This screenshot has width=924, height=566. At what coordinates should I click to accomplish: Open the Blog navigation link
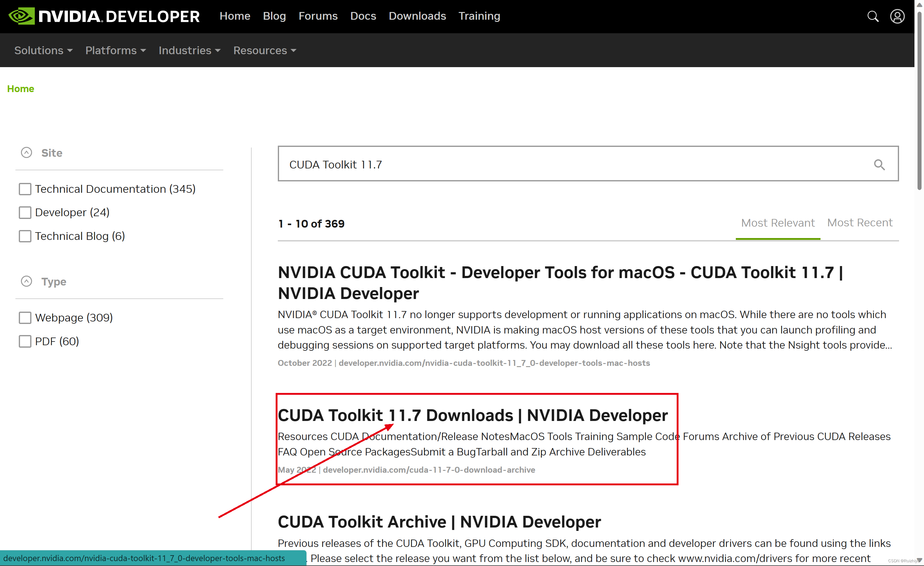tap(274, 16)
